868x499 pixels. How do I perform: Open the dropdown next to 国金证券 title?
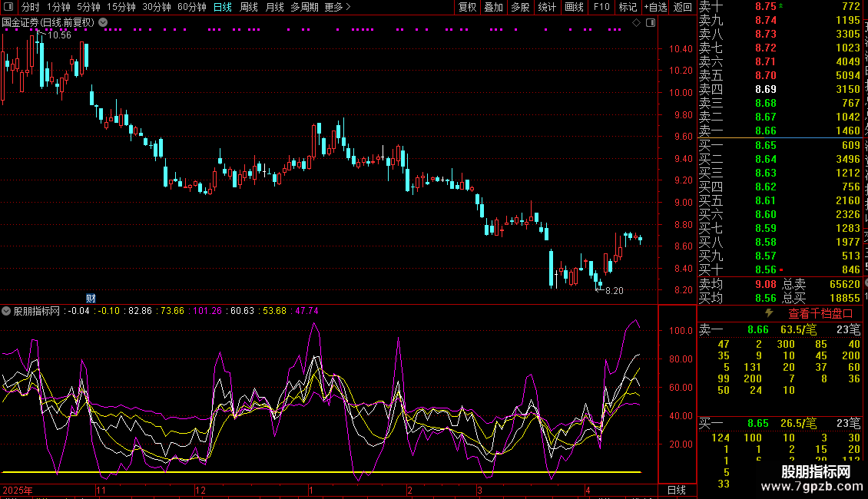tap(103, 23)
